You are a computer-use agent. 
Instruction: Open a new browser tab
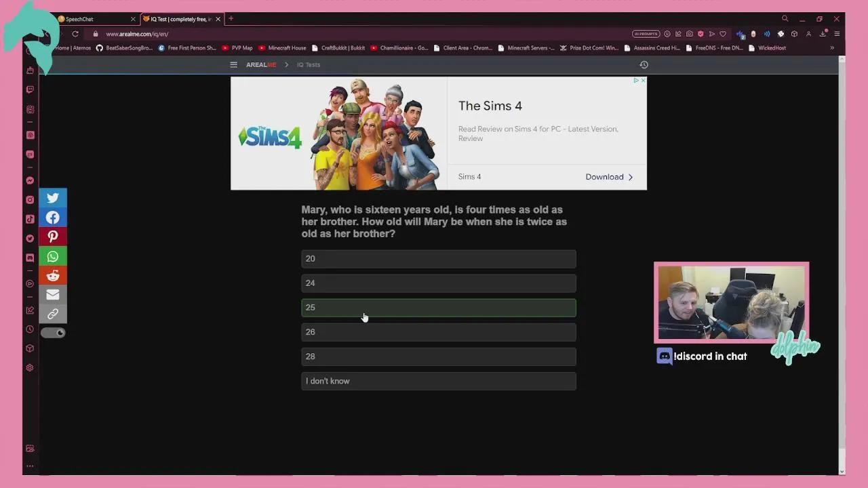231,19
